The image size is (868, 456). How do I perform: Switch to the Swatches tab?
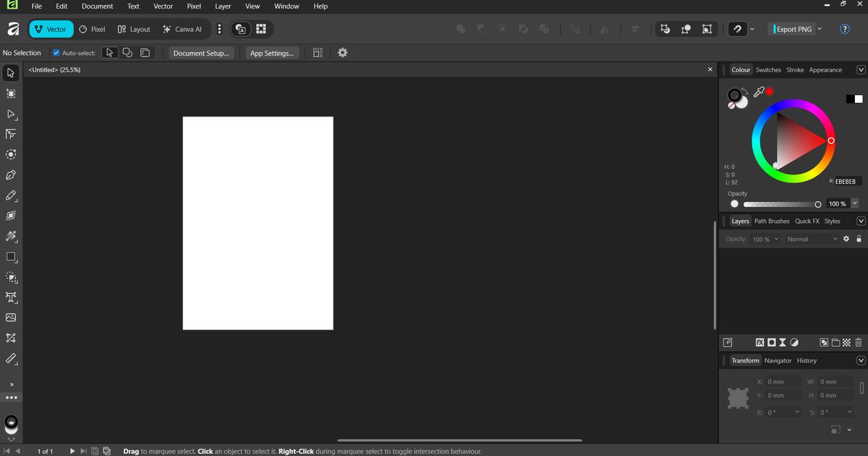[x=768, y=69]
